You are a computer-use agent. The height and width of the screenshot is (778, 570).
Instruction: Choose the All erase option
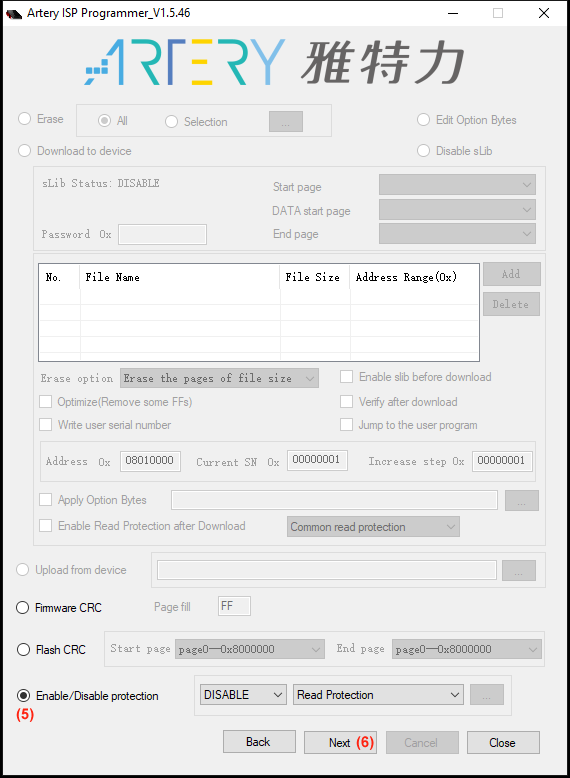click(104, 121)
